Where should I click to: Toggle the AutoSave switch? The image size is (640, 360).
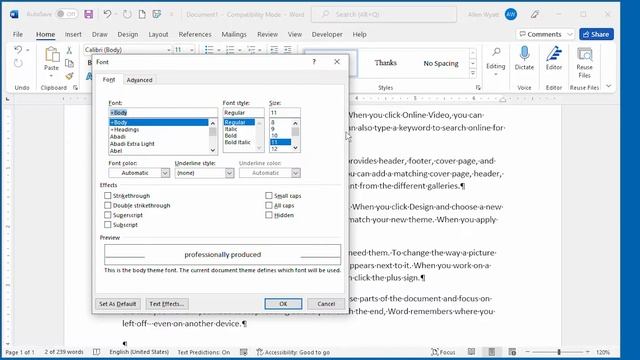pyautogui.click(x=67, y=14)
